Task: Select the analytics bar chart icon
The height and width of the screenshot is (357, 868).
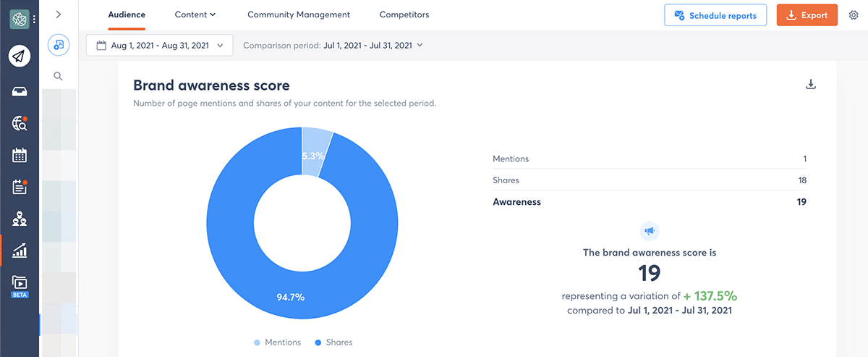Action: click(x=20, y=251)
